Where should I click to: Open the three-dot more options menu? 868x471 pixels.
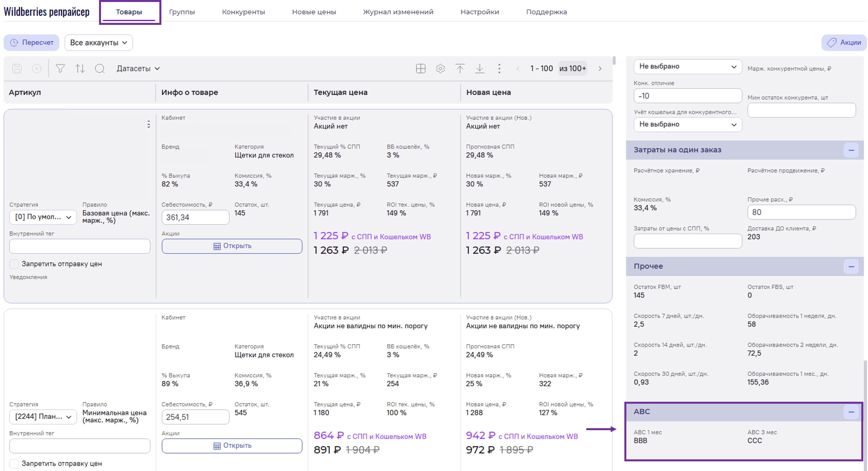[x=499, y=68]
